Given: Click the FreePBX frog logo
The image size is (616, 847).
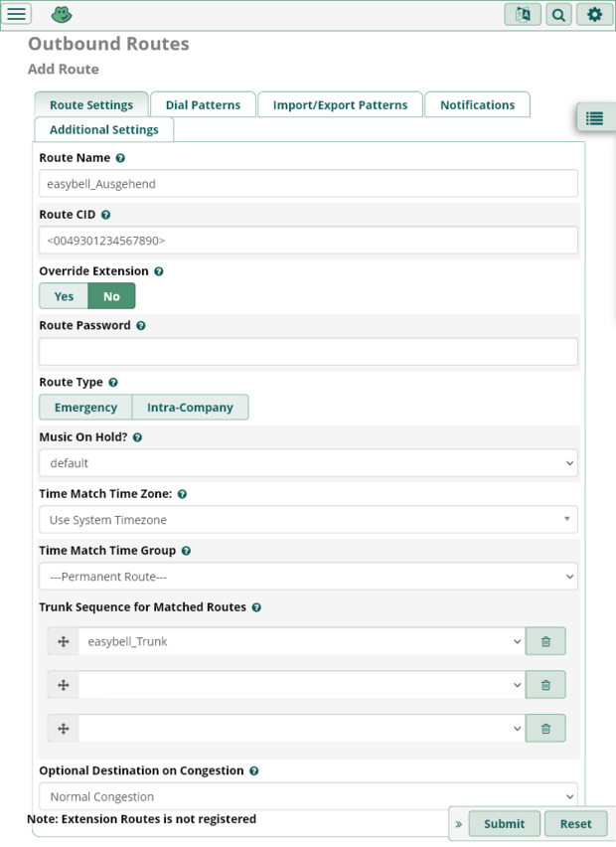Looking at the screenshot, I should tap(62, 14).
